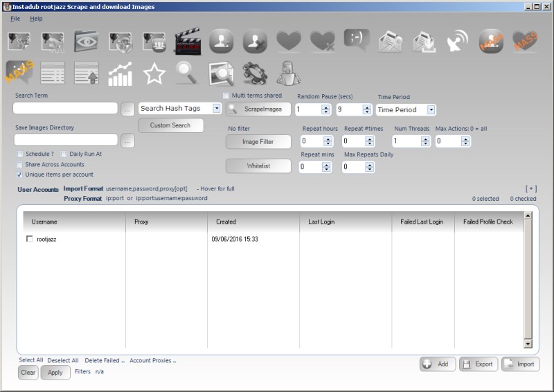Open the Image Filter button
The width and height of the screenshot is (554, 392).
pyautogui.click(x=258, y=142)
